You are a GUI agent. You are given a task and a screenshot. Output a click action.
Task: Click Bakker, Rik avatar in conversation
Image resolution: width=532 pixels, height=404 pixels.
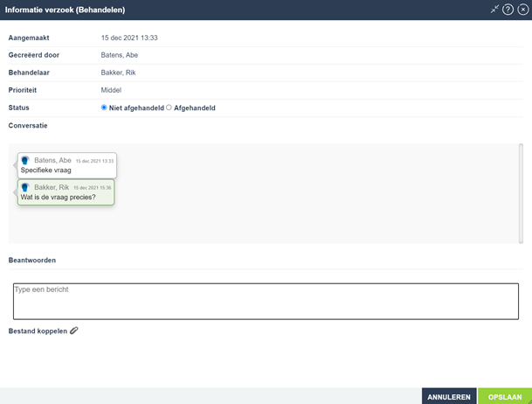coord(25,187)
